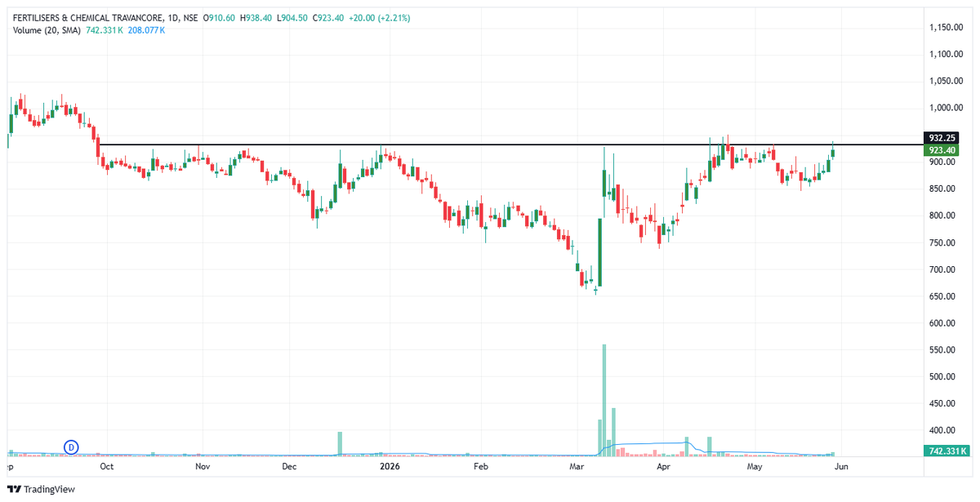
Task: Click the 1,150.00 price scale label
Action: (946, 29)
